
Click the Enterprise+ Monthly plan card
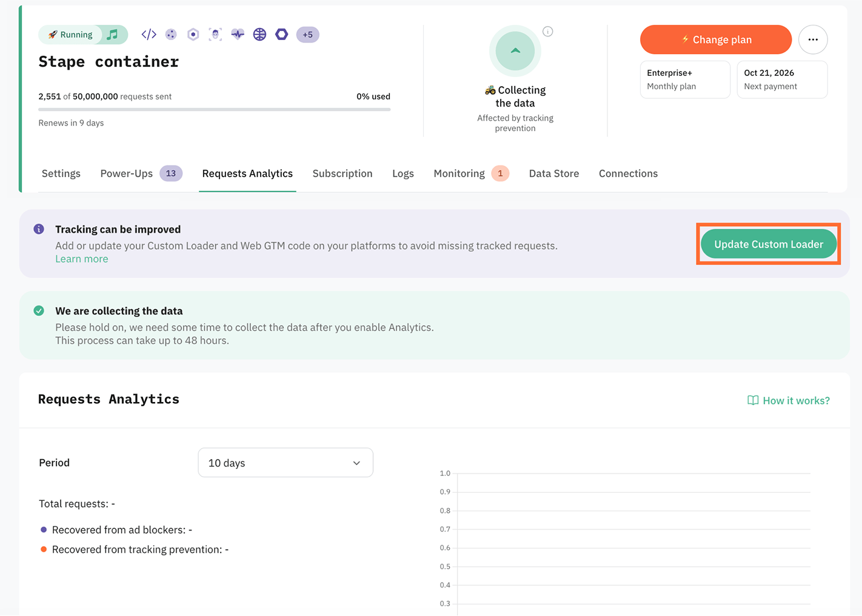click(x=685, y=79)
